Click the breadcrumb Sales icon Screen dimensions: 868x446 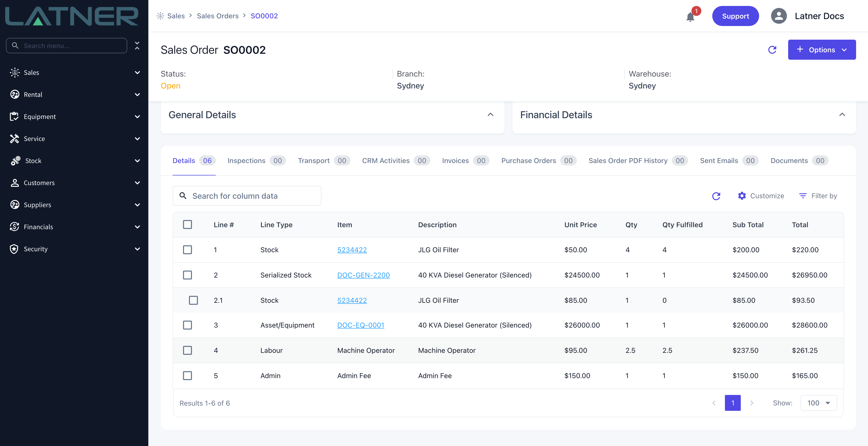[160, 16]
